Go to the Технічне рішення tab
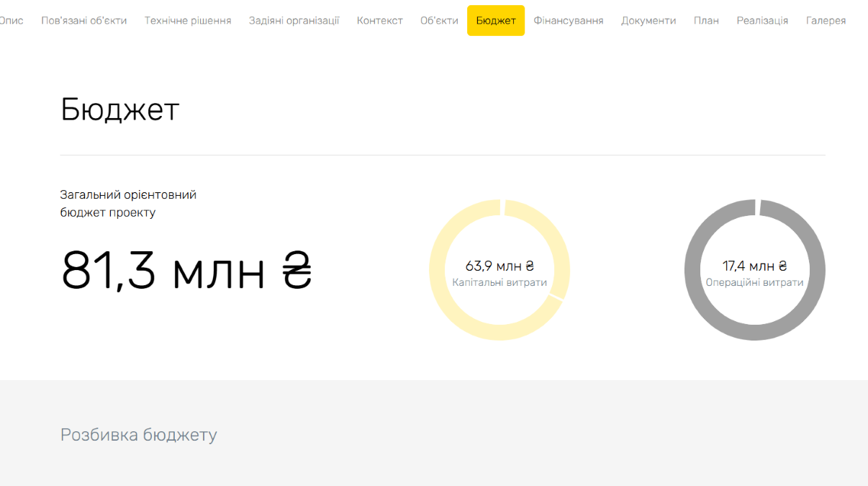The height and width of the screenshot is (486, 868). [x=188, y=21]
